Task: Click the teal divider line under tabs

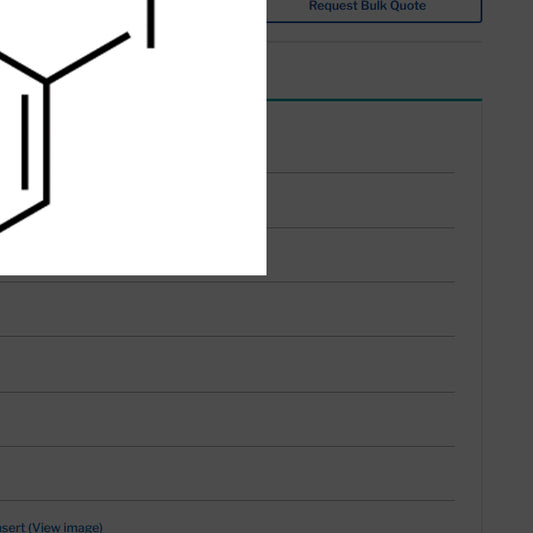Action: [374, 100]
